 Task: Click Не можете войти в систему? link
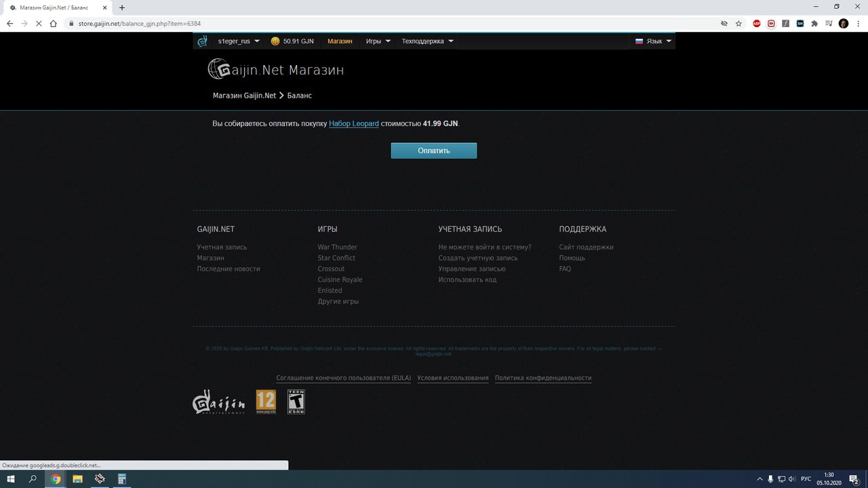tap(485, 247)
